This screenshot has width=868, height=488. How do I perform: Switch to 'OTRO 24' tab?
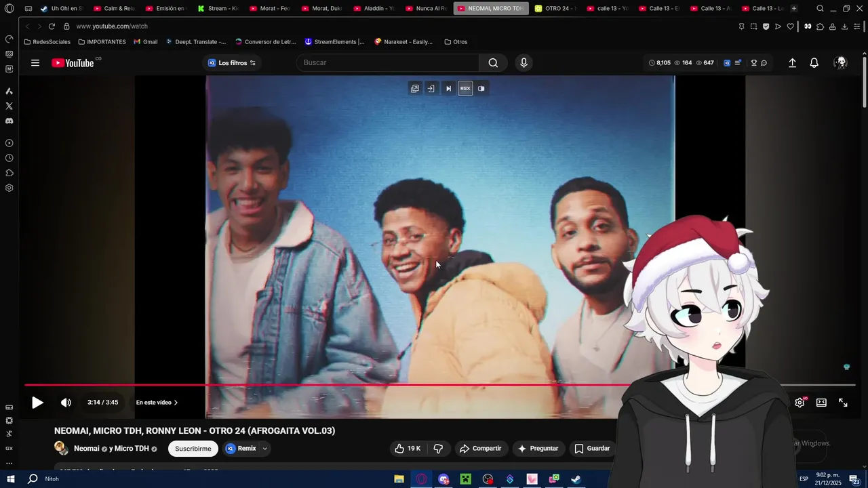click(555, 9)
